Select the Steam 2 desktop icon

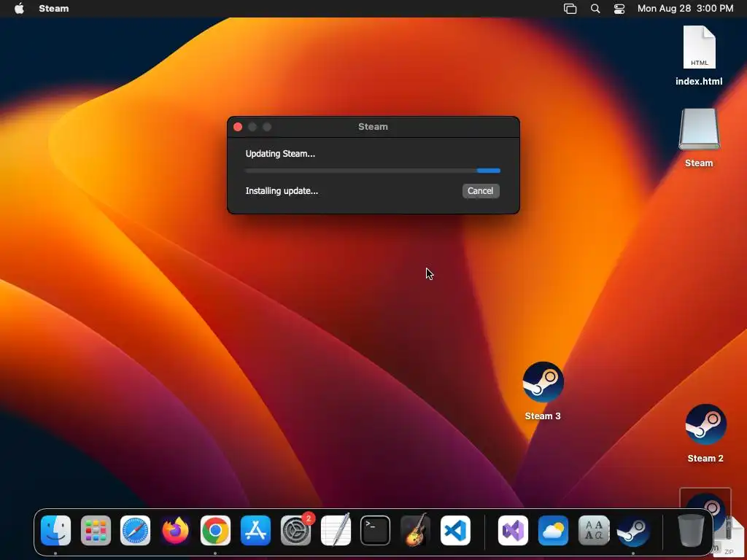705,433
